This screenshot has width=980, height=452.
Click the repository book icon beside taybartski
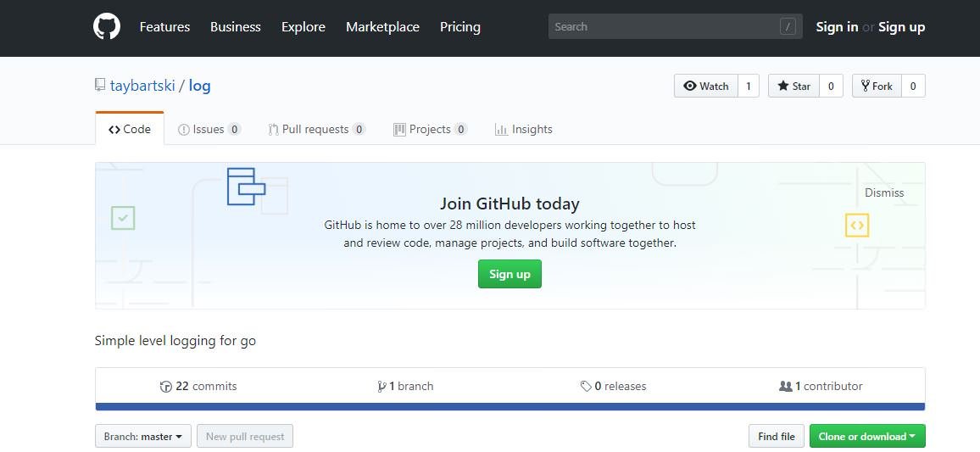(x=100, y=85)
